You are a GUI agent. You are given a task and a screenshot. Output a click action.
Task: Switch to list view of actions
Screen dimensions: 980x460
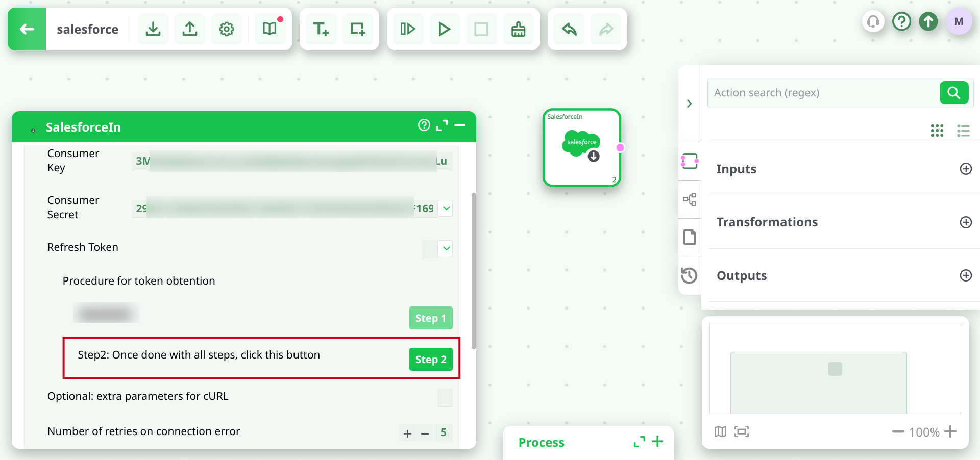tap(963, 131)
